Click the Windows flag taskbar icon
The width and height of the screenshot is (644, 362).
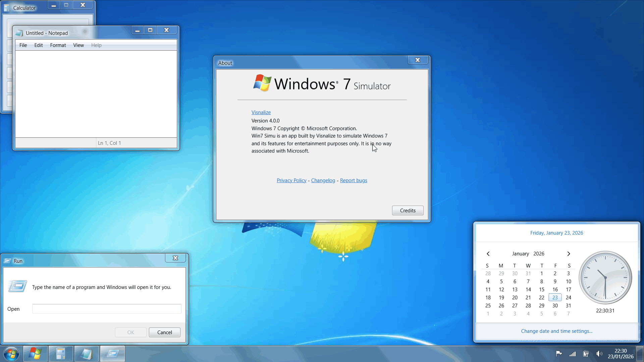pyautogui.click(x=35, y=354)
